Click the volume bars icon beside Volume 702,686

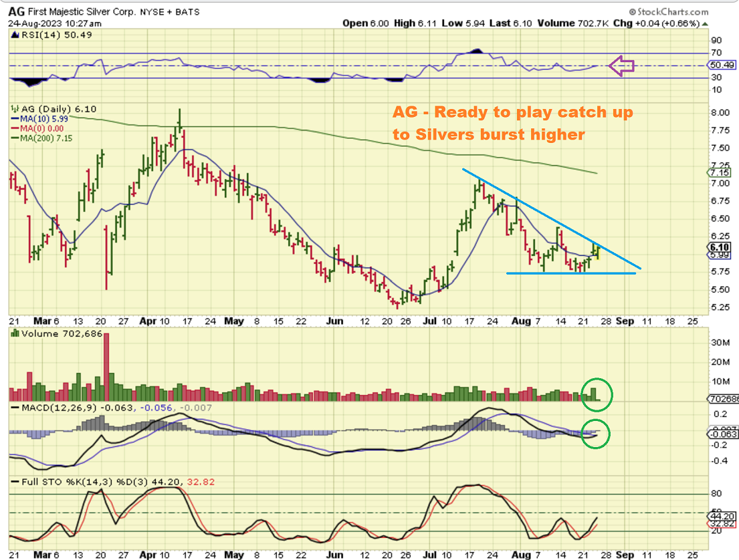coord(15,333)
